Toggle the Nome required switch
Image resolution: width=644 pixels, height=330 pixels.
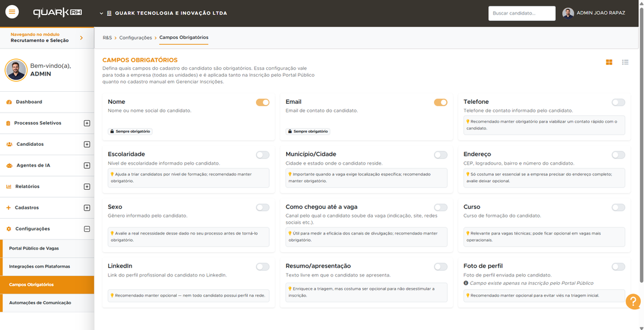pyautogui.click(x=263, y=102)
